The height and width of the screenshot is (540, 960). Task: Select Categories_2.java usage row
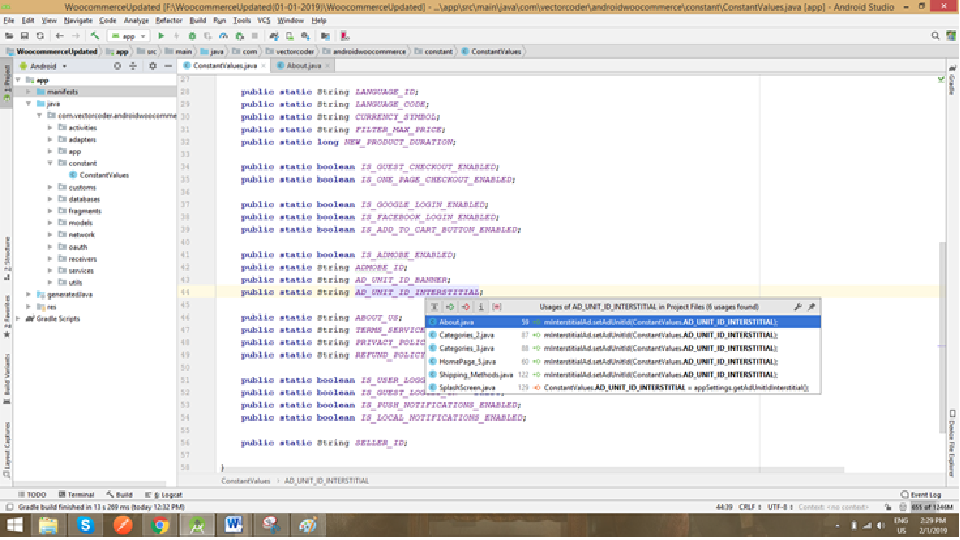pyautogui.click(x=623, y=335)
